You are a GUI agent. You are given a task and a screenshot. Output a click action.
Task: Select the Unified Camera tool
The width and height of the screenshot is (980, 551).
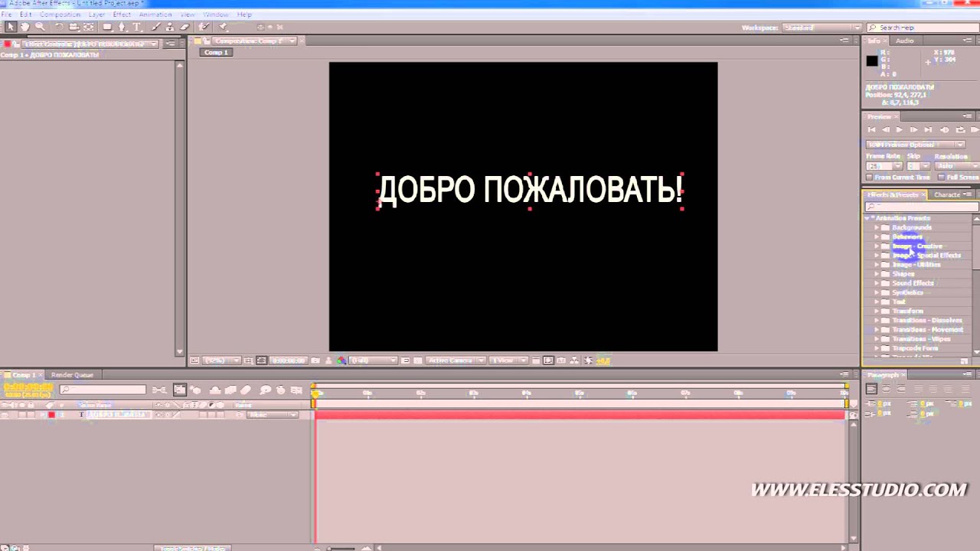click(x=74, y=27)
